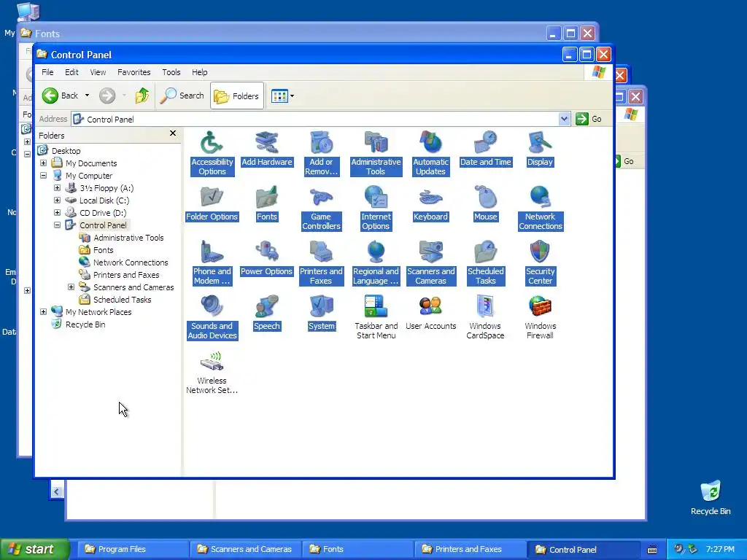
Task: Select Scanners and Cameras icon in icon grid
Action: click(x=430, y=262)
